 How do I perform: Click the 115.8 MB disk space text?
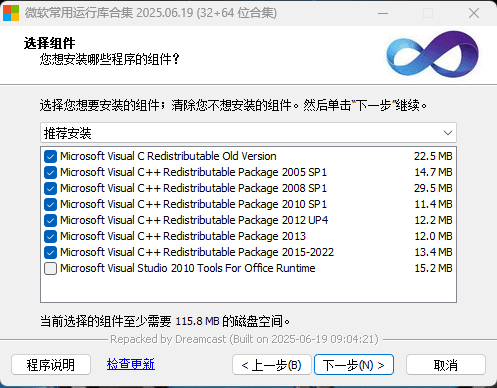(197, 321)
